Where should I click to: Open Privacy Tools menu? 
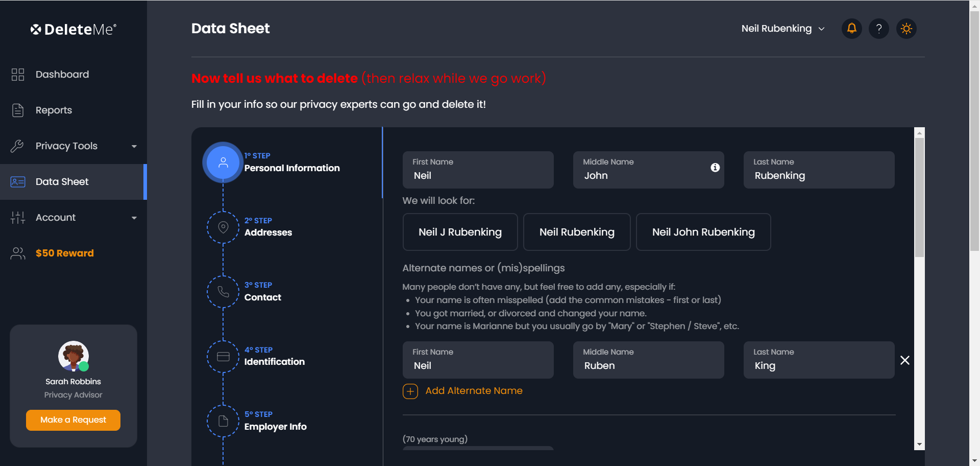pyautogui.click(x=73, y=146)
